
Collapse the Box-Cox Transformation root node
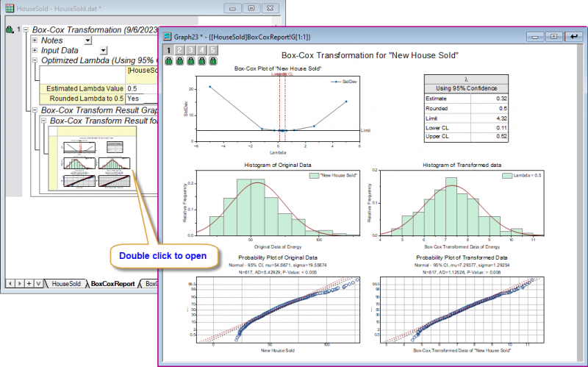point(26,29)
